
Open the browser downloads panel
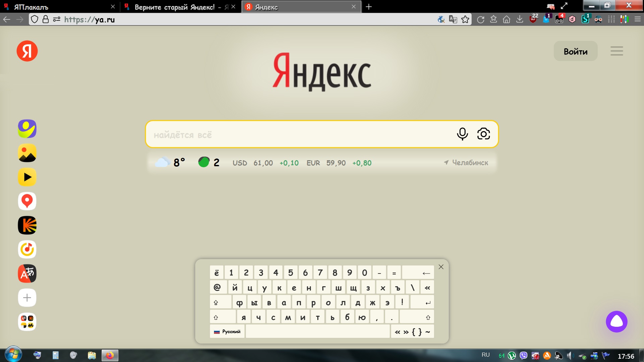pos(520,19)
